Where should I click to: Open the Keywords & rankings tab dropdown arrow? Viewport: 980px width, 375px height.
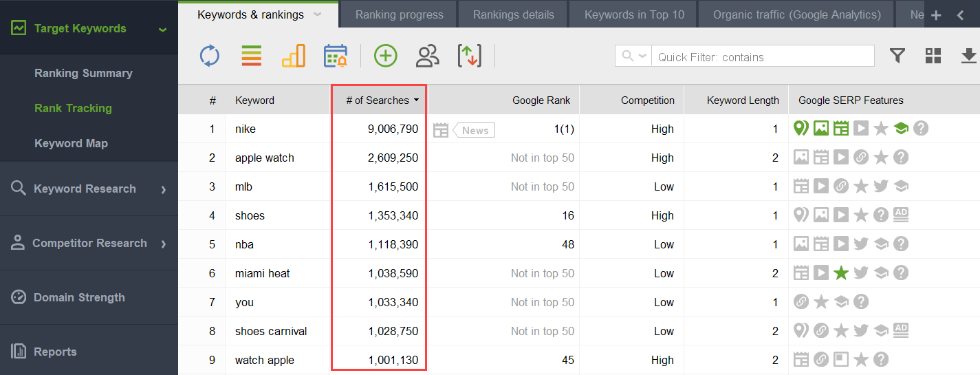(317, 14)
